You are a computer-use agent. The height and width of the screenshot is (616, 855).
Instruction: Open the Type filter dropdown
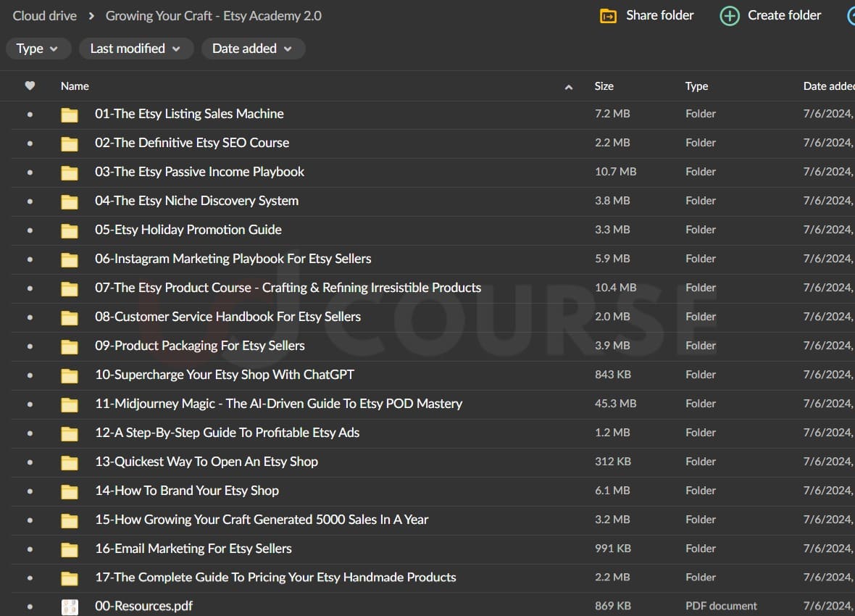(x=38, y=49)
